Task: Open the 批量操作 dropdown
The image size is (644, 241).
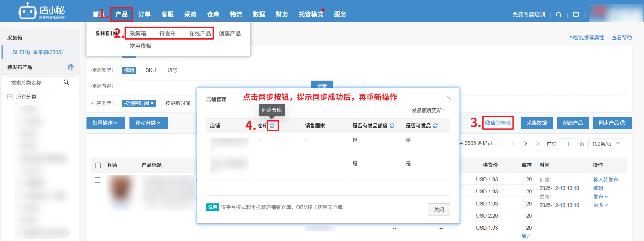Action: click(x=105, y=123)
